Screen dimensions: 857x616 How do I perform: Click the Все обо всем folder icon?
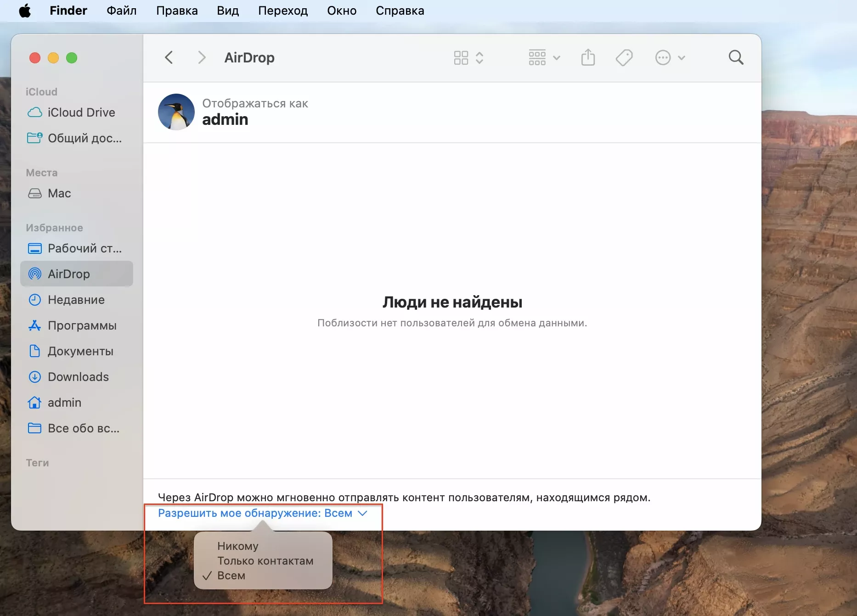[35, 428]
